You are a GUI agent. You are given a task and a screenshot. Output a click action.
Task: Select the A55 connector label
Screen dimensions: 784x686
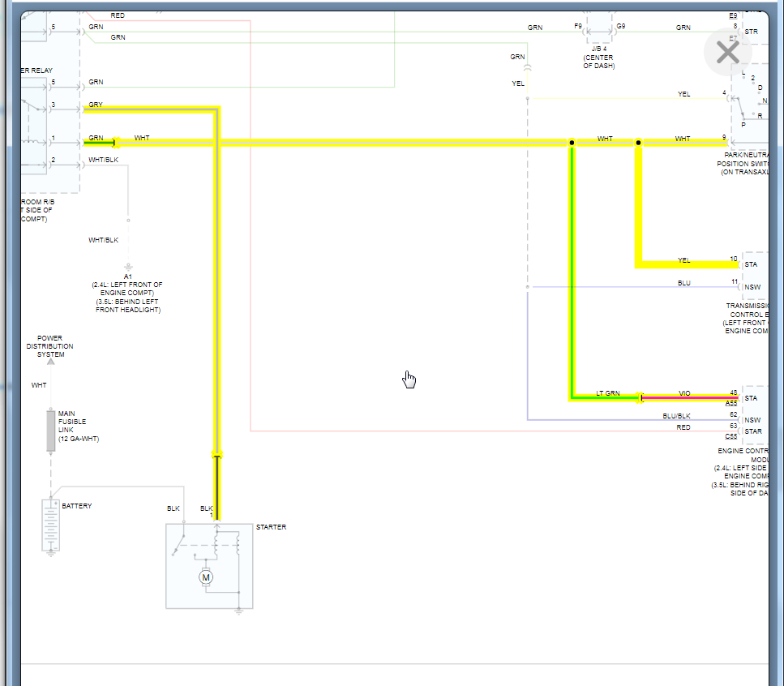click(x=731, y=403)
